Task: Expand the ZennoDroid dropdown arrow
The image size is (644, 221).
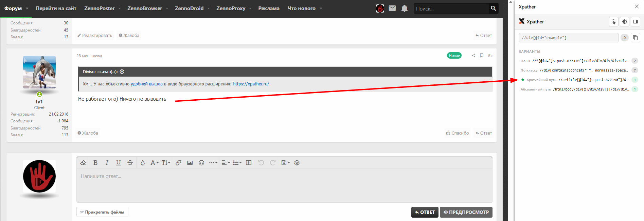Action: (x=209, y=8)
